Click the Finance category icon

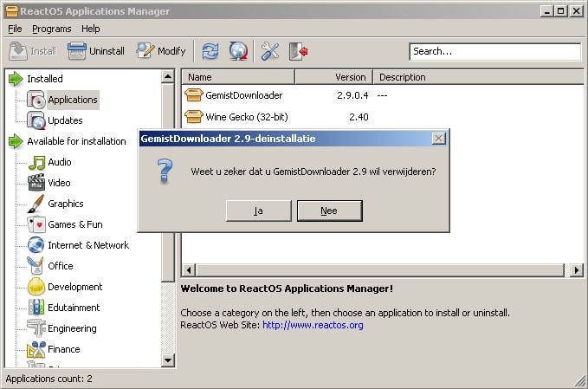[x=36, y=349]
